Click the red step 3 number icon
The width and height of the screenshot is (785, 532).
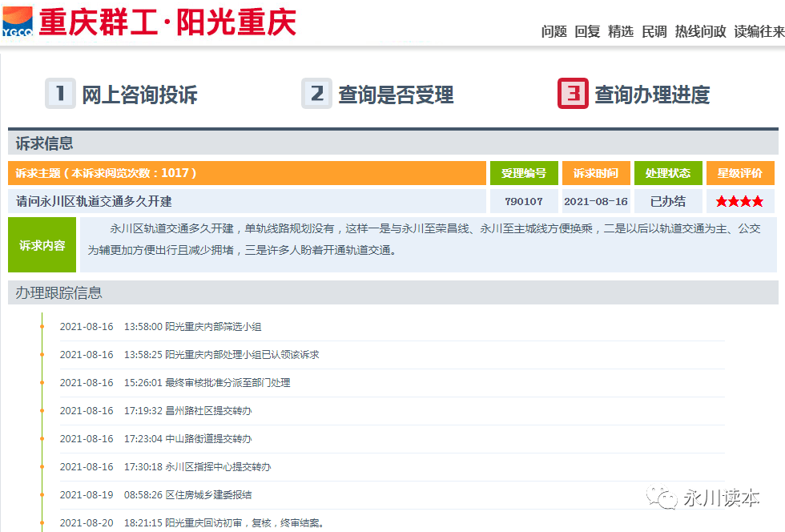pos(573,93)
